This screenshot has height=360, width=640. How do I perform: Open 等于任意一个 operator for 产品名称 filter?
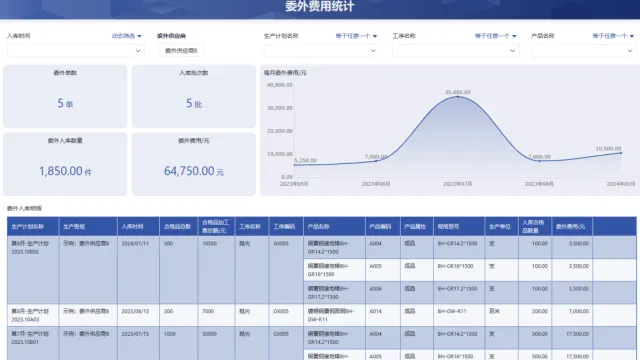[613, 36]
